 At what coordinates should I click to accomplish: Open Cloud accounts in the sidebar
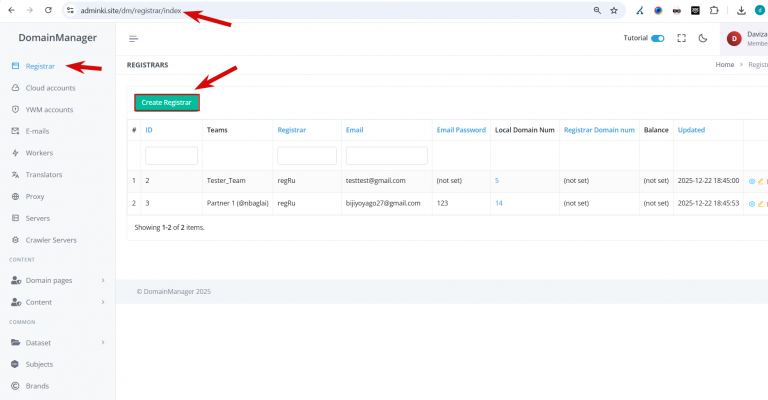50,88
